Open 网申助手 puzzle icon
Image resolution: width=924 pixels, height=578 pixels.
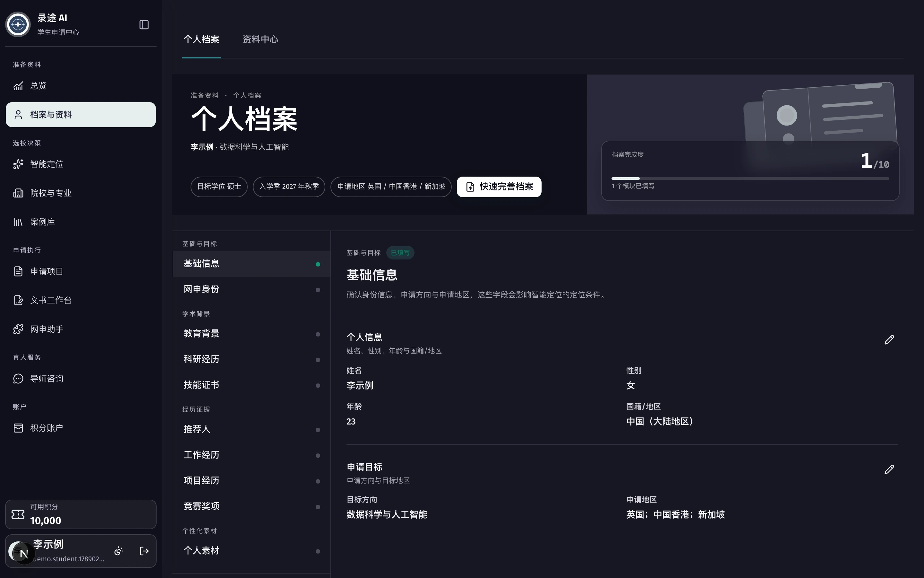coord(81,329)
